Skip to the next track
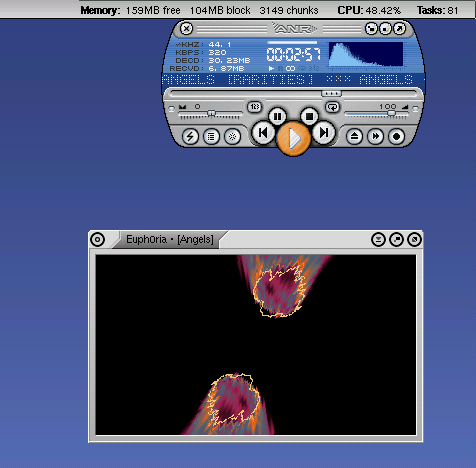 click(x=324, y=133)
